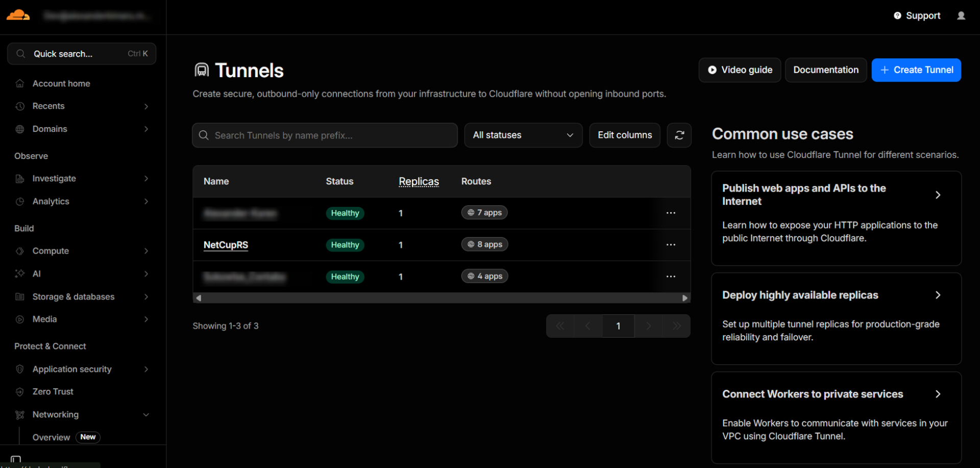Go to the last page arrow
Screen dimensions: 980x468
point(677,326)
